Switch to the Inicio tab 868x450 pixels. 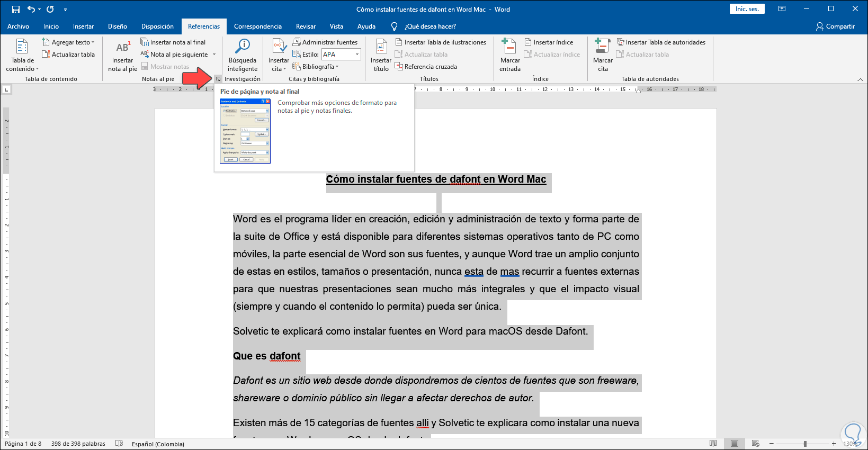tap(51, 26)
